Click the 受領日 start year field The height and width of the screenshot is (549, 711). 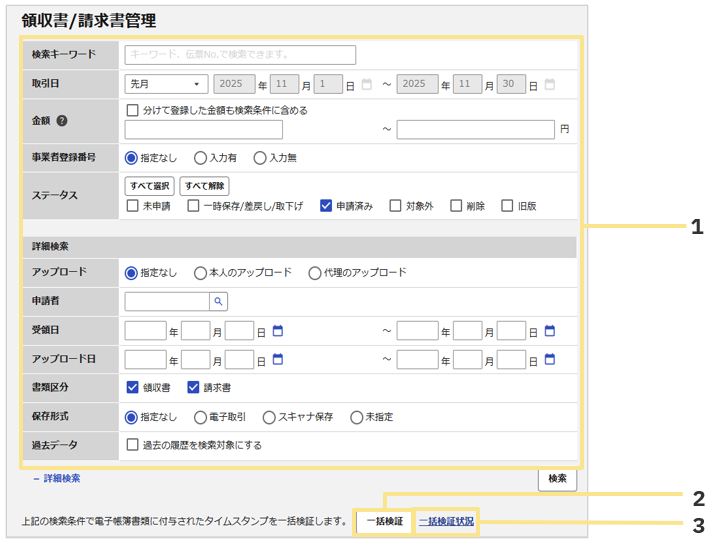tap(146, 331)
